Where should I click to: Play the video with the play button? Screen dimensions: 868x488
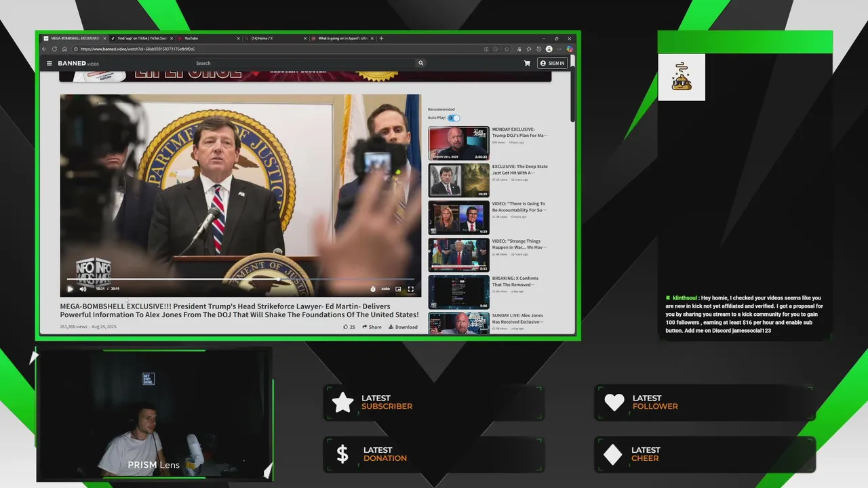click(x=70, y=289)
